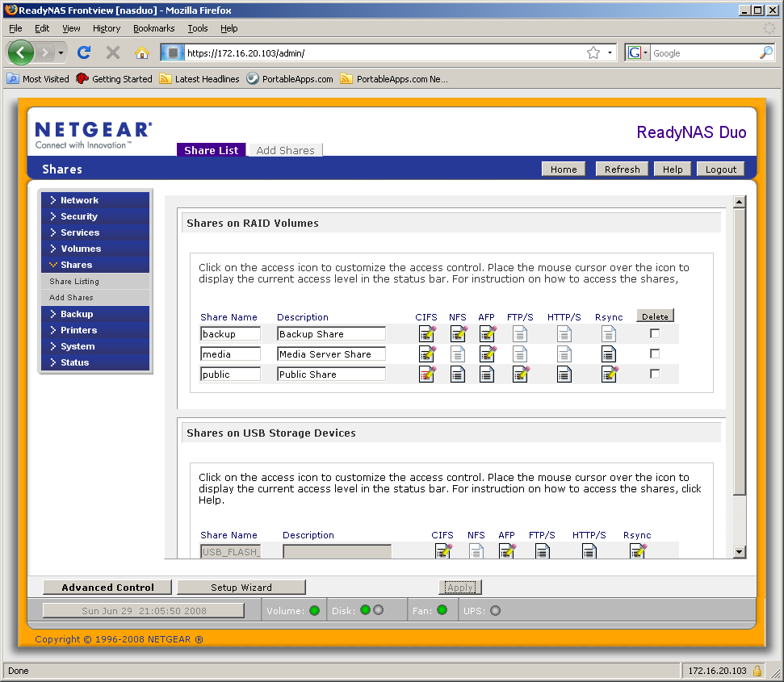Expand the Network sidebar section

(95, 200)
